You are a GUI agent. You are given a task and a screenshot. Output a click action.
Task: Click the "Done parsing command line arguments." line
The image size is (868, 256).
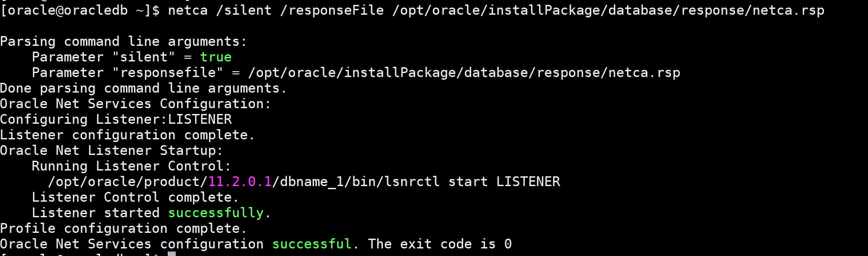point(143,88)
